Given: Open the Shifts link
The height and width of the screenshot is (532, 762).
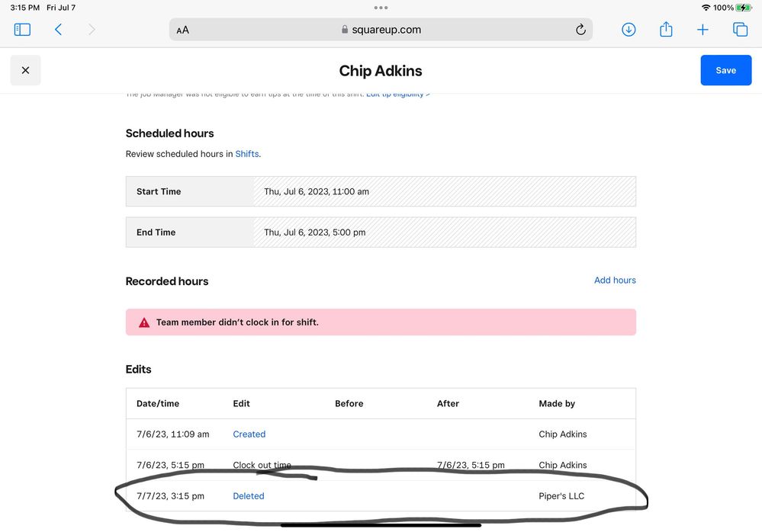Looking at the screenshot, I should [x=246, y=154].
